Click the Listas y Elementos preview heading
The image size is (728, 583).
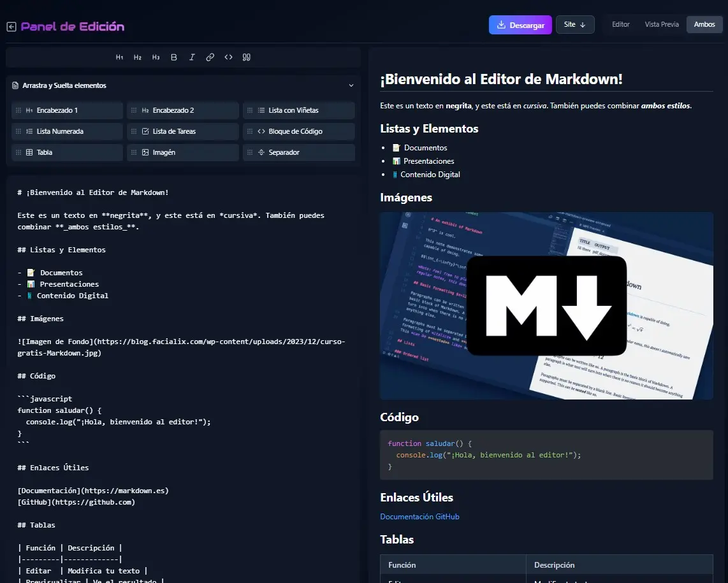[429, 129]
